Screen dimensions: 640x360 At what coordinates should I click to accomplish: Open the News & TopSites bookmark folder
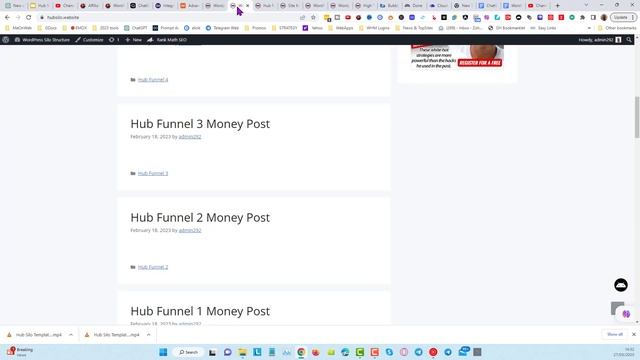tap(413, 28)
